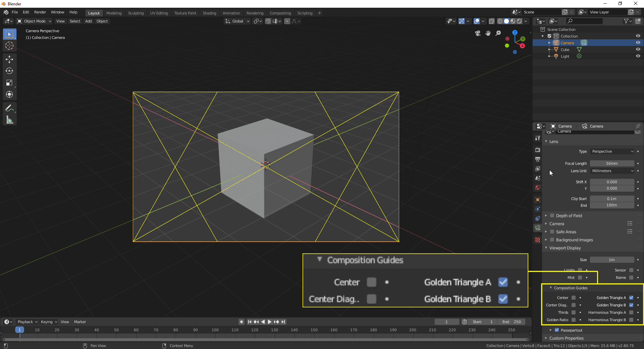Enable the Depth of Field checkbox
644x349 pixels.
(x=552, y=215)
